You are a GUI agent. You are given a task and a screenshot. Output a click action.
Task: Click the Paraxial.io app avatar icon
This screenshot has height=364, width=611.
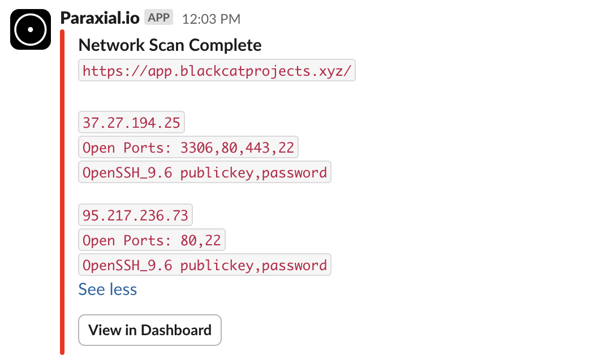[31, 29]
